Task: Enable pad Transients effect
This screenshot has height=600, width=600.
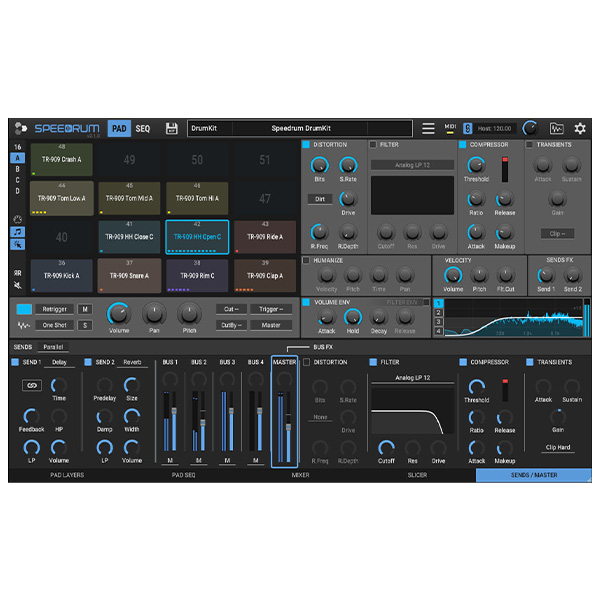Action: (x=529, y=145)
